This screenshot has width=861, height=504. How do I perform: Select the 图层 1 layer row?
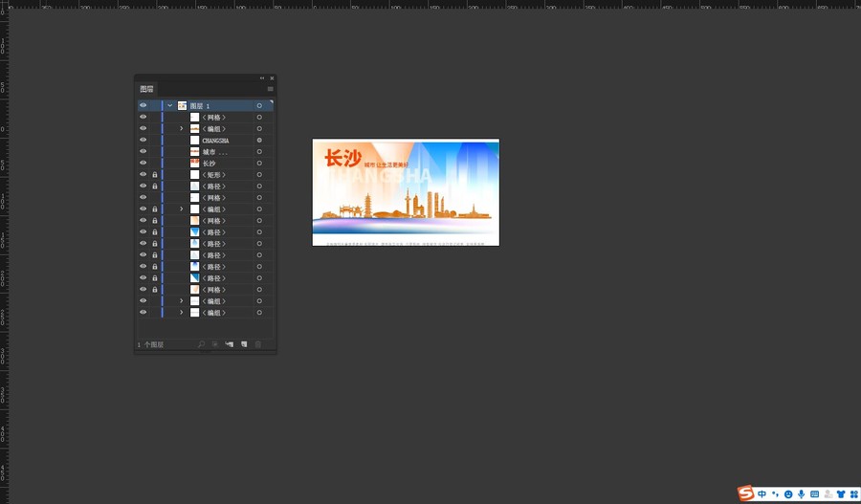(205, 105)
